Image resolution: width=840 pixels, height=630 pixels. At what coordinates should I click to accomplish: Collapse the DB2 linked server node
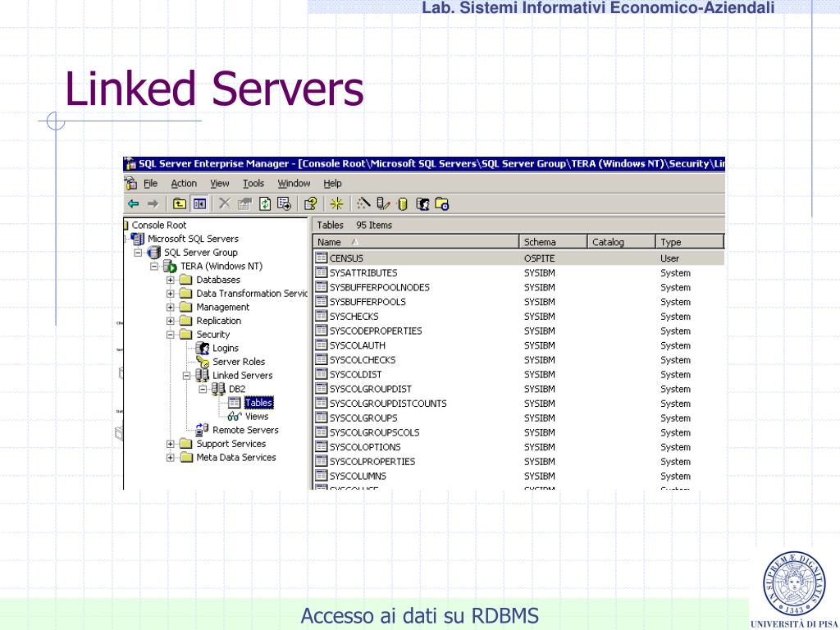click(x=203, y=389)
